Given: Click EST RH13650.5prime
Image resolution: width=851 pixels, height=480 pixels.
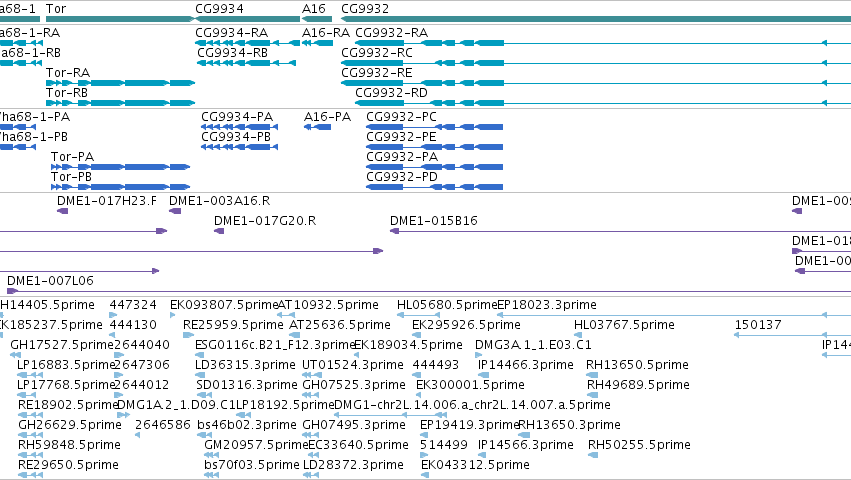Looking at the screenshot, I should tap(637, 365).
